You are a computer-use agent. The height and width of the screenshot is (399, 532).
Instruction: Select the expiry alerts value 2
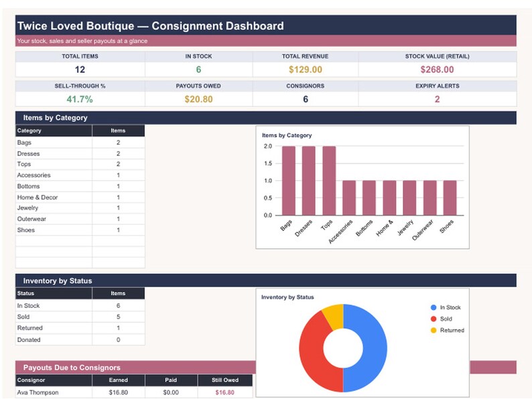point(437,99)
